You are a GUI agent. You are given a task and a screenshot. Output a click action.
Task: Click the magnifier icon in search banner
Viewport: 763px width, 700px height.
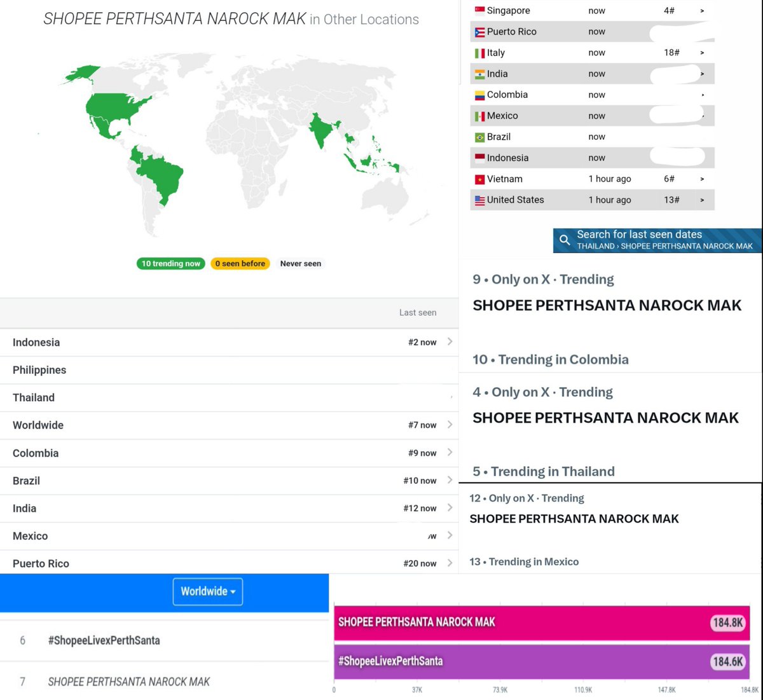click(565, 240)
